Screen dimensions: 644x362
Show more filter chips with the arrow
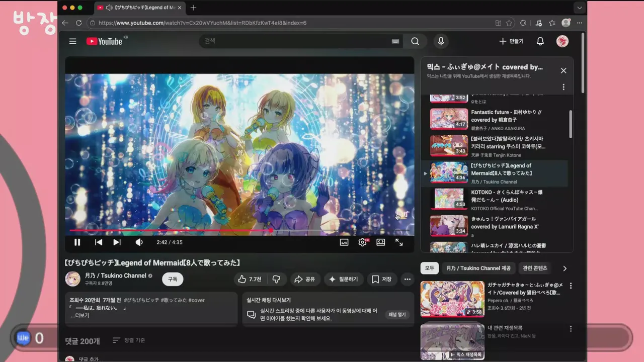pos(565,268)
